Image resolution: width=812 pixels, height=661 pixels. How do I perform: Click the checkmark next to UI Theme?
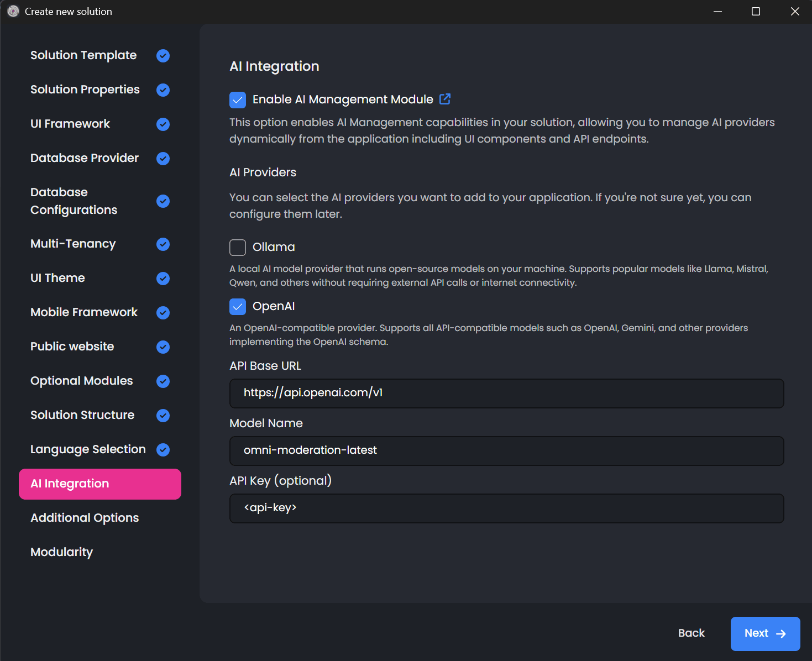point(163,279)
